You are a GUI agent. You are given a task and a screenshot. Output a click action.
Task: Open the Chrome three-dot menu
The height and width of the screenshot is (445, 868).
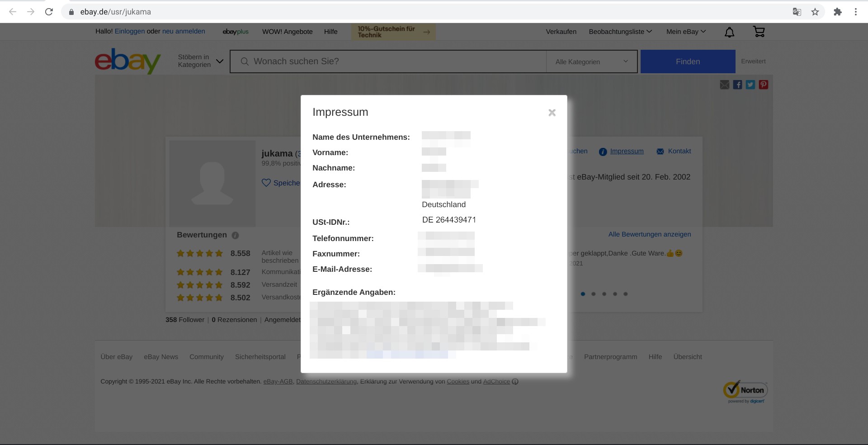point(855,12)
